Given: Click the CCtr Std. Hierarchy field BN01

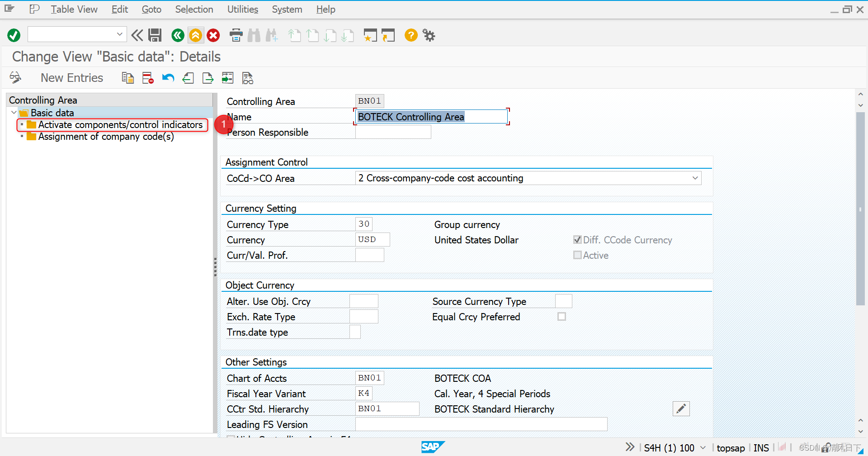Looking at the screenshot, I should pos(387,409).
